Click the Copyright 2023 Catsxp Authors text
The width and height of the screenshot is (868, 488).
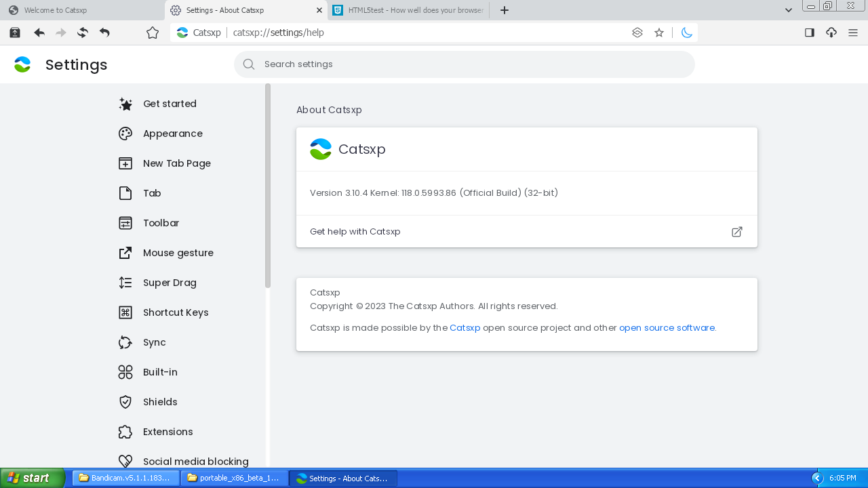(434, 306)
